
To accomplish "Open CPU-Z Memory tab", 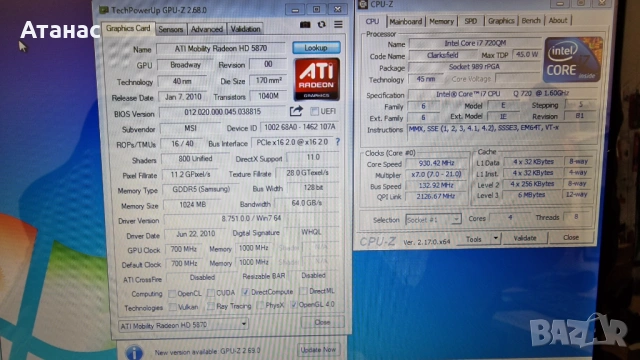I will coord(441,21).
